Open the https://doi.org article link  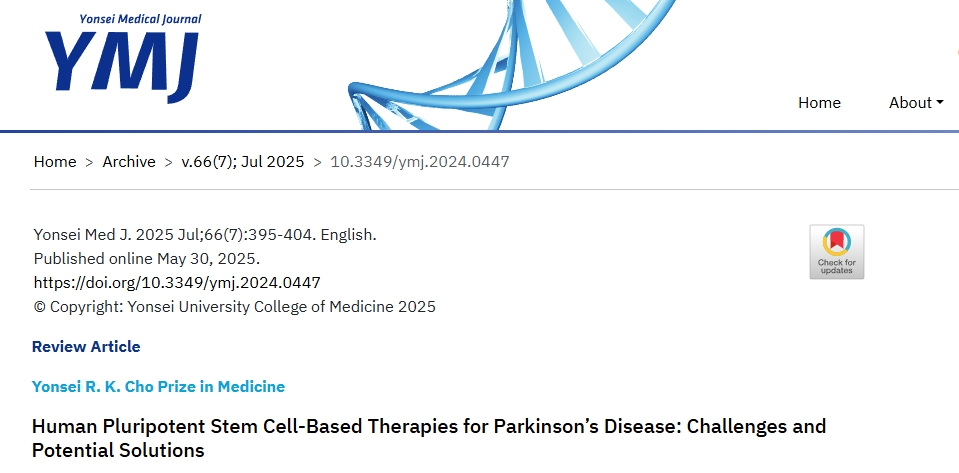tap(177, 283)
